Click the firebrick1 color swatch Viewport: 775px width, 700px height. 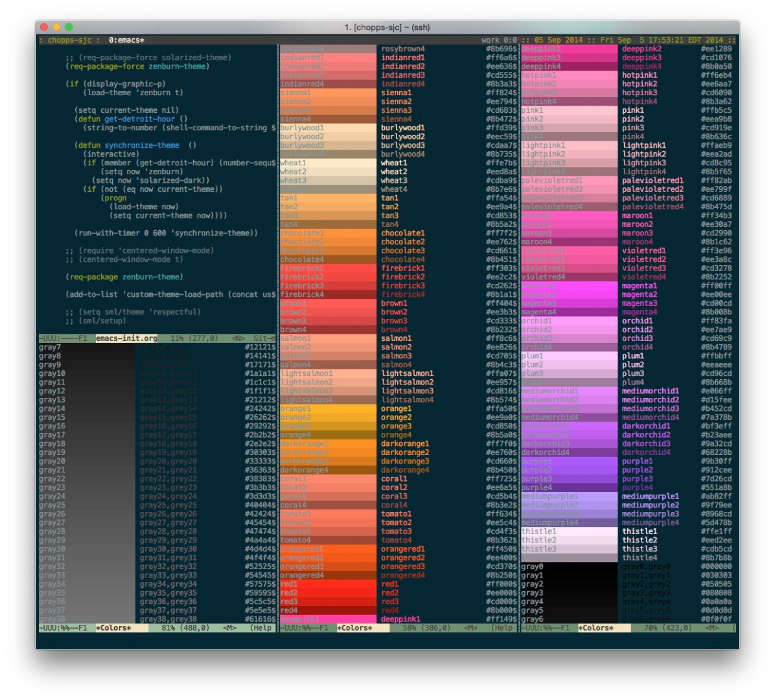click(328, 268)
